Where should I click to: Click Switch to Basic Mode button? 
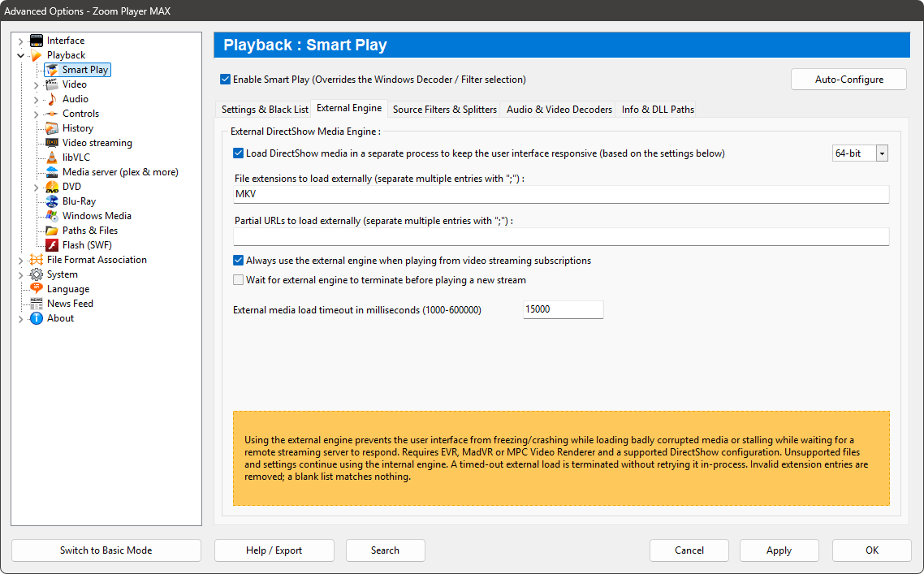106,550
